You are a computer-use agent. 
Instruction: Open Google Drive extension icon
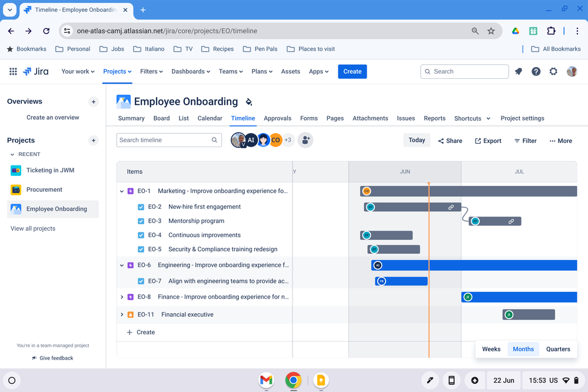coord(516,31)
